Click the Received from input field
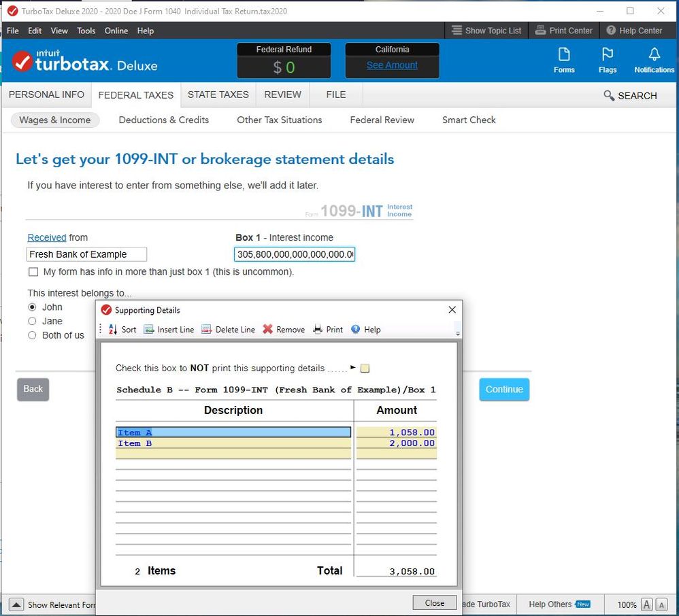The height and width of the screenshot is (616, 679). coord(86,254)
